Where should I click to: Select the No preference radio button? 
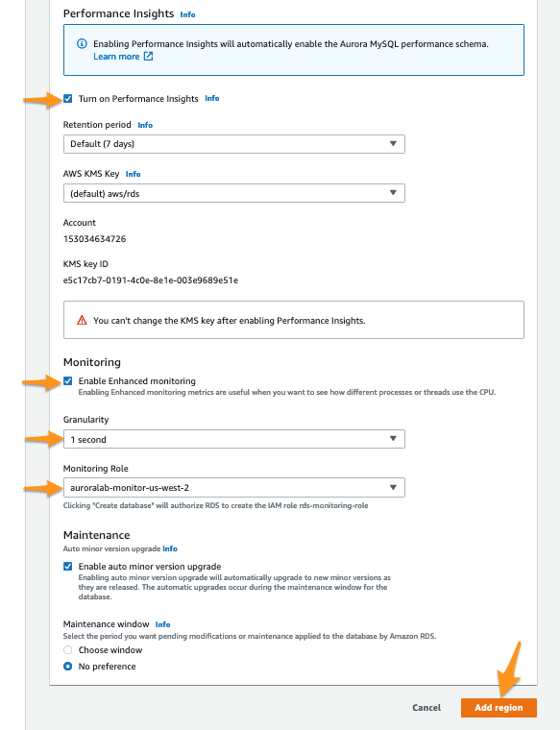click(68, 667)
